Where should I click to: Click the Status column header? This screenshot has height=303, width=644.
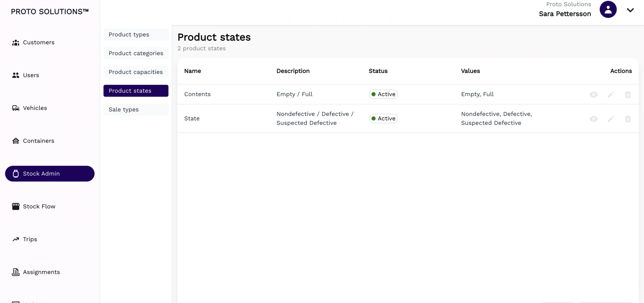378,71
